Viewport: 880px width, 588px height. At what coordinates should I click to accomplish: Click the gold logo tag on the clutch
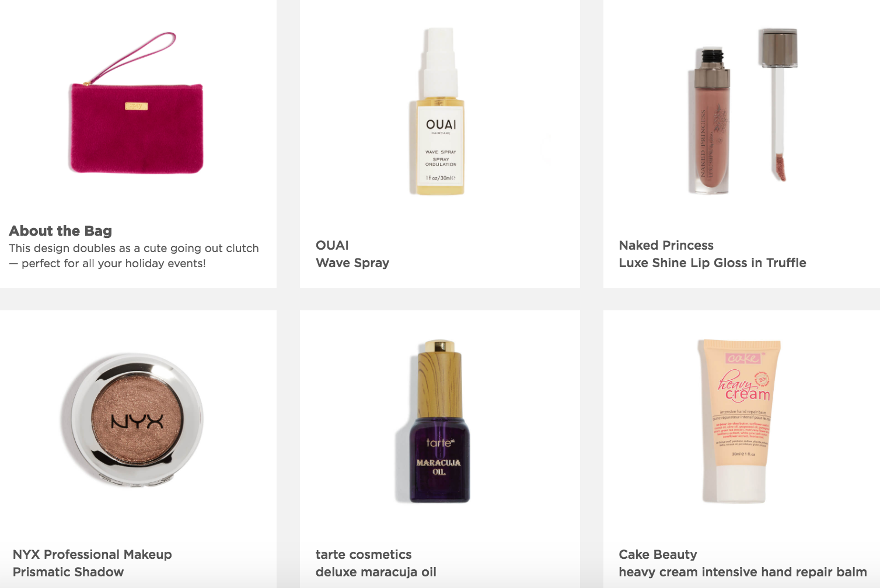(137, 106)
